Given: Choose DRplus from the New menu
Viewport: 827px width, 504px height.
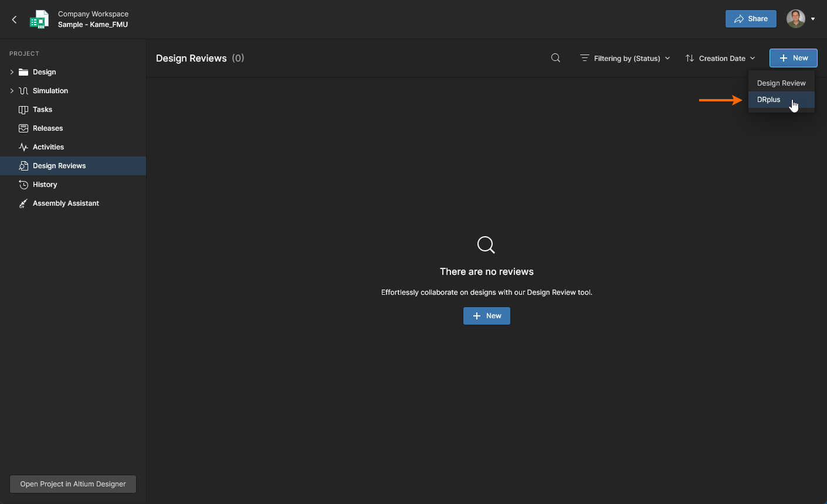Looking at the screenshot, I should pyautogui.click(x=781, y=100).
